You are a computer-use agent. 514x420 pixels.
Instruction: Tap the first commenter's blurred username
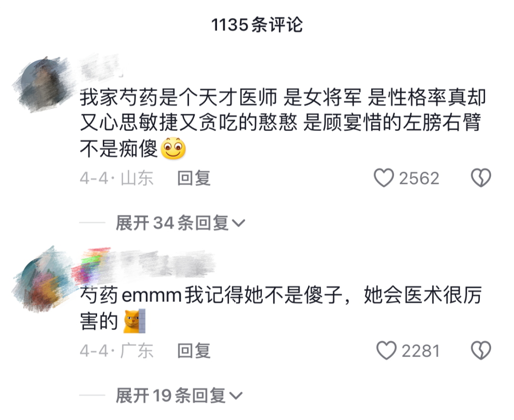pos(100,68)
